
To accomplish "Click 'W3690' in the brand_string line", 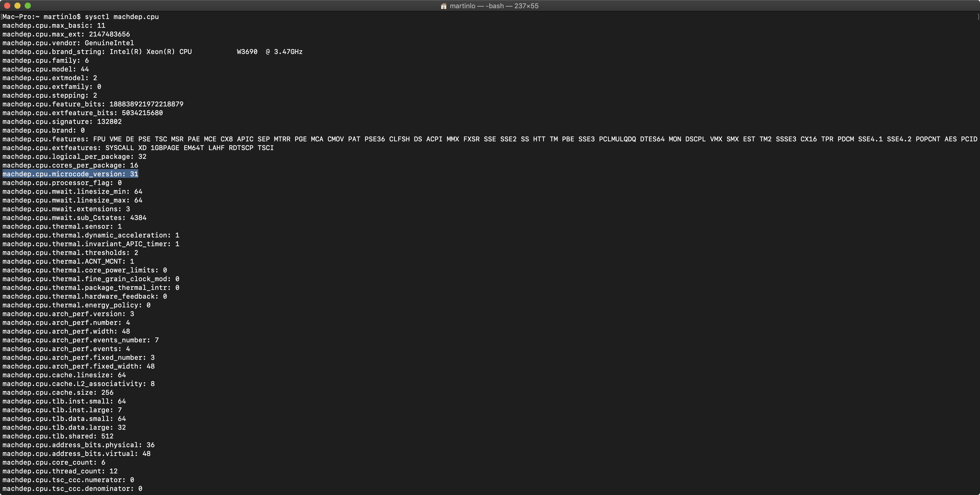I will click(247, 52).
